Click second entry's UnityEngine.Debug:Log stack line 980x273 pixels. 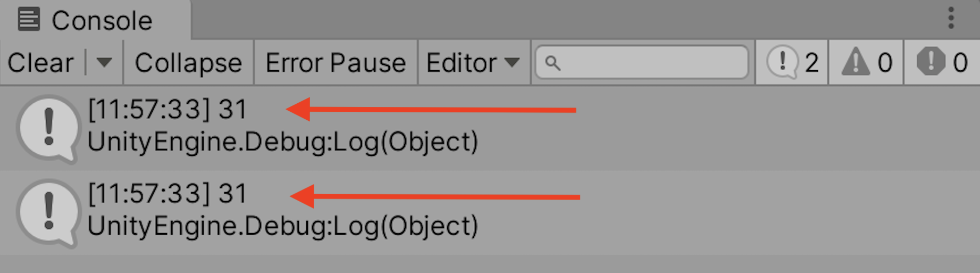[x=283, y=226]
